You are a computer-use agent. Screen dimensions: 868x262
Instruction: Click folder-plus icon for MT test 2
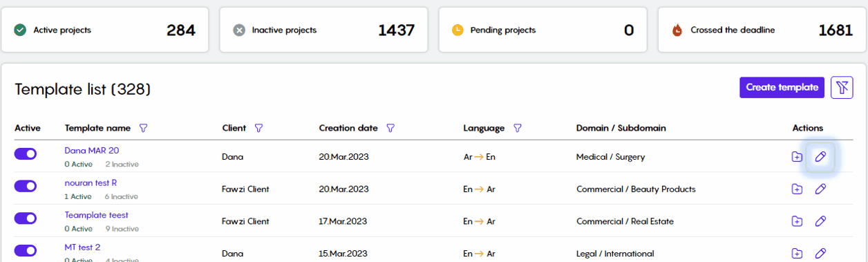[797, 253]
